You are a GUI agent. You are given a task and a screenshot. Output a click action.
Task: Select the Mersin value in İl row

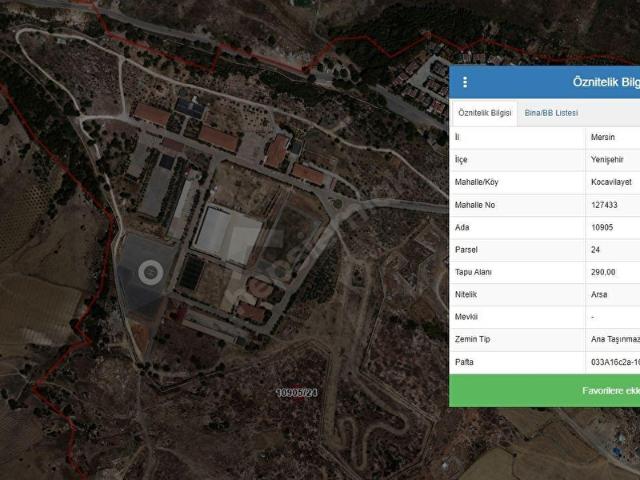coord(603,137)
